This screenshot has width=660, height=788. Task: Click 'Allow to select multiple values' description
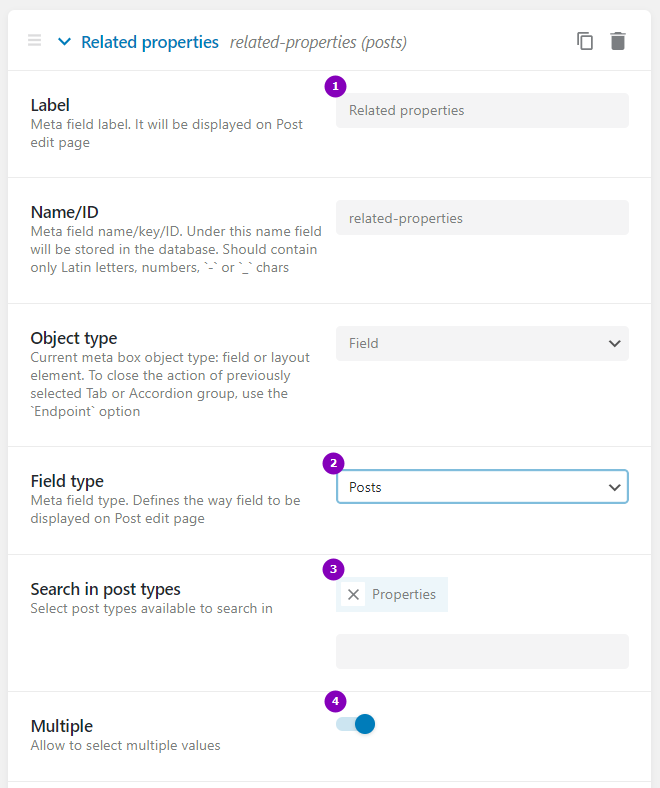pos(125,745)
